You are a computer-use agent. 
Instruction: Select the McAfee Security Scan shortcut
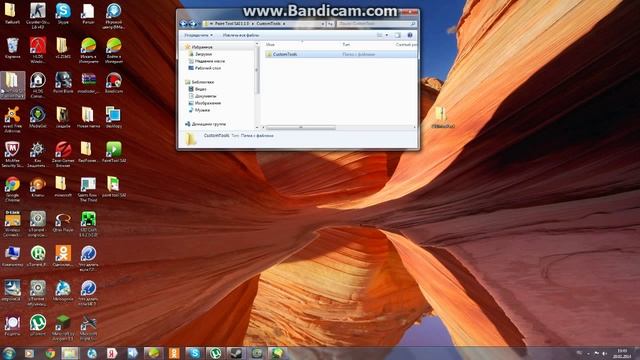point(12,154)
